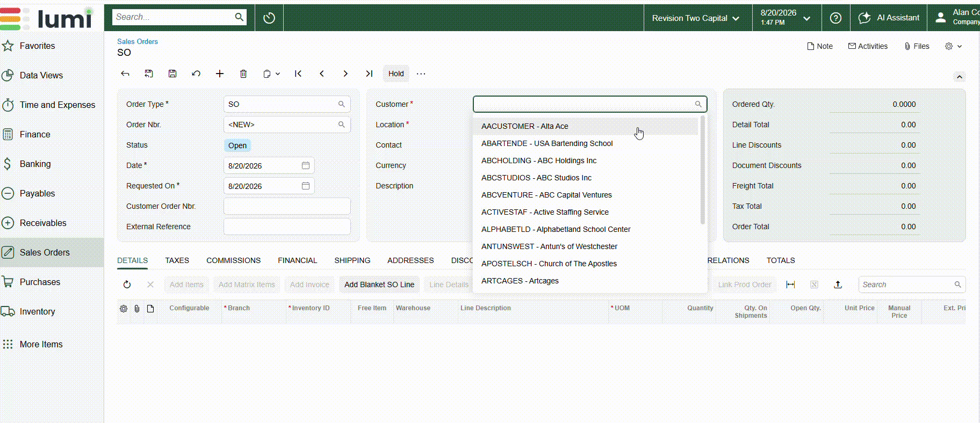The height and width of the screenshot is (423, 980).
Task: Click the Customer field lookup magnifier
Action: 698,104
